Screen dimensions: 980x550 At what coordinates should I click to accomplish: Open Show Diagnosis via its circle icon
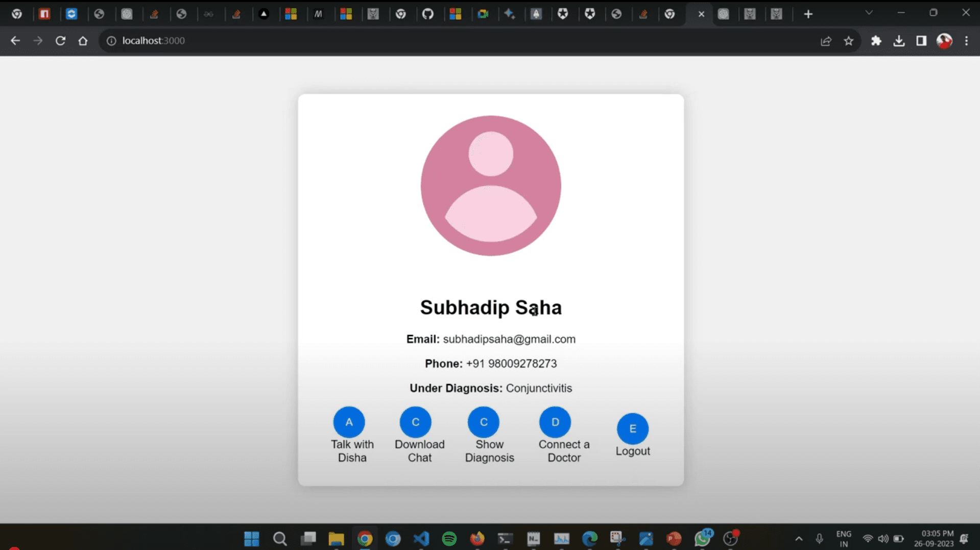point(483,422)
